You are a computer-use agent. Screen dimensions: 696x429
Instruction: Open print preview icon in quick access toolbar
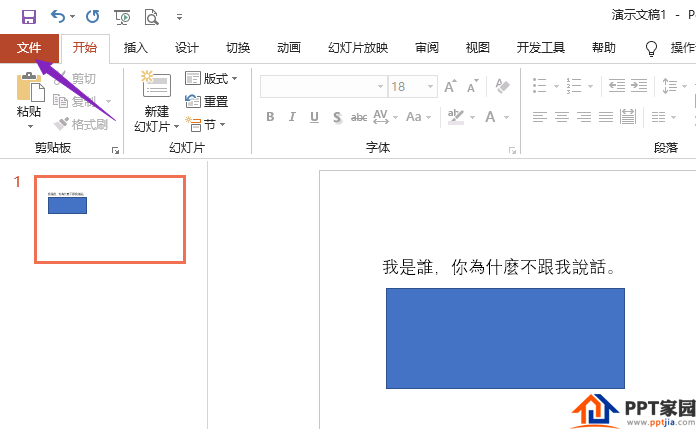click(x=151, y=17)
